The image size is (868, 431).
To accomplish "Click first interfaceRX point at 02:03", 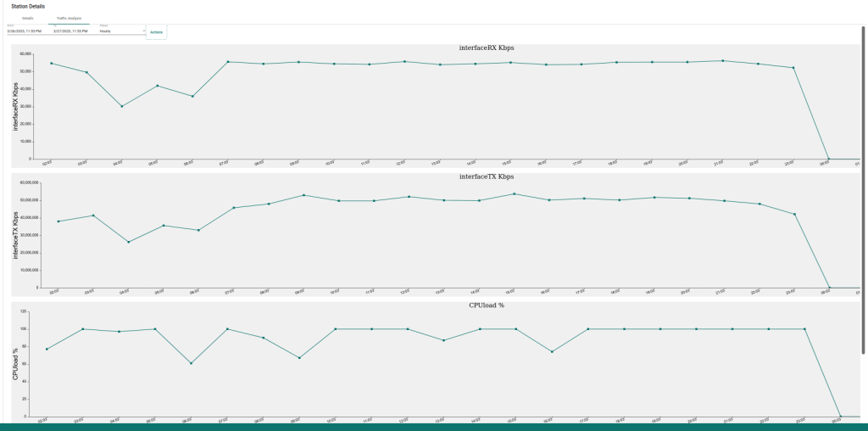I will click(x=51, y=63).
